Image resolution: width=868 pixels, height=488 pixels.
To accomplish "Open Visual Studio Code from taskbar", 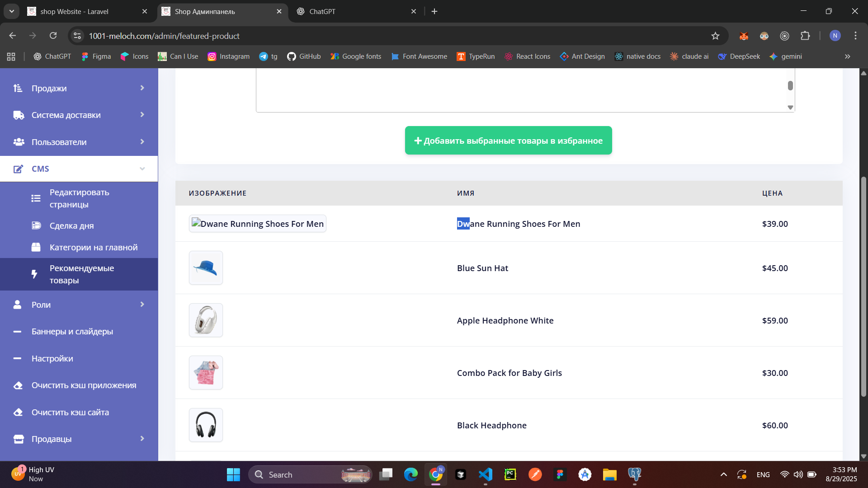I will [x=486, y=474].
